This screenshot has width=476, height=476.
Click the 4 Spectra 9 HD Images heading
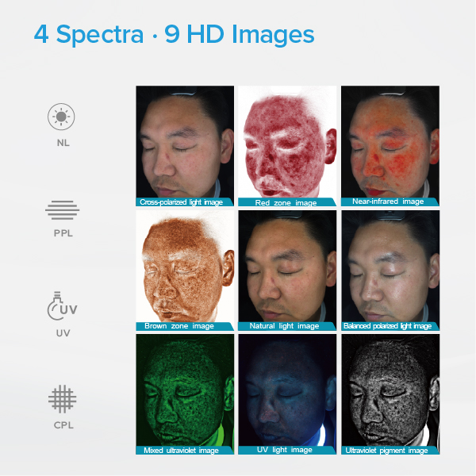[x=175, y=34]
